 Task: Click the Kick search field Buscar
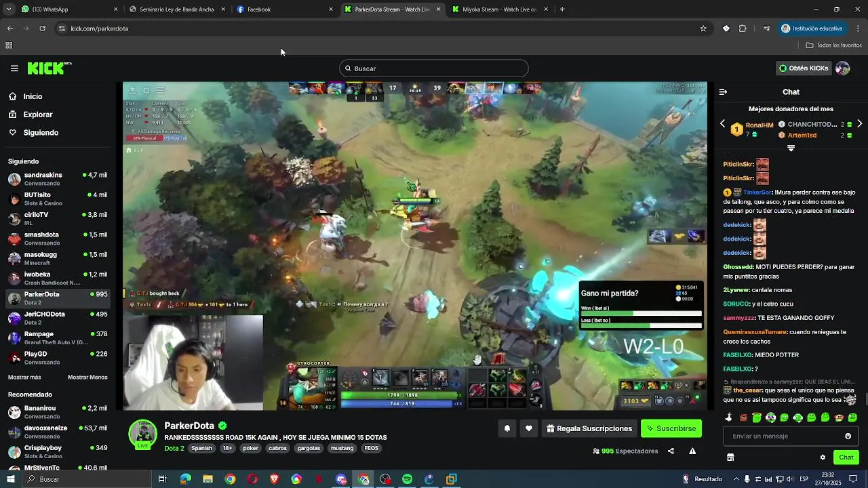[x=434, y=68]
